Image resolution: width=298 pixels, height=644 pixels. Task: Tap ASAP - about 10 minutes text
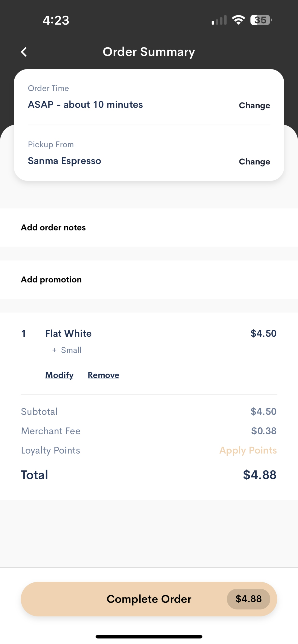[85, 104]
